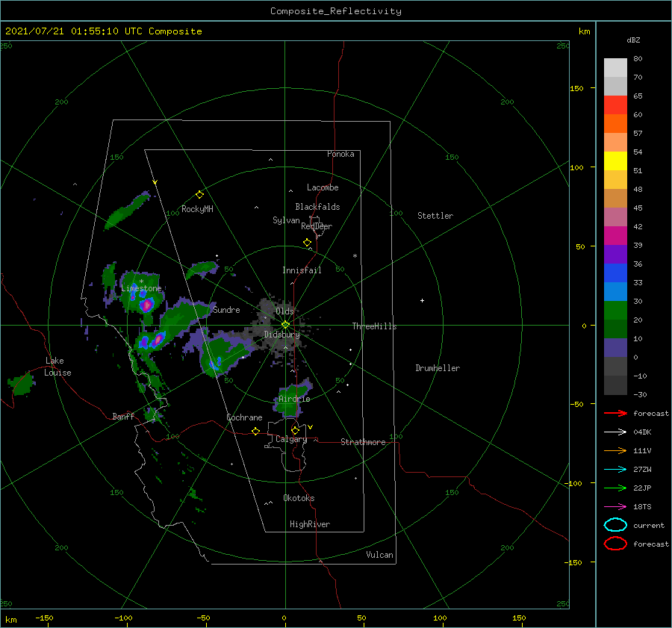
Task: Click the Vulcan label
Action: coord(379,555)
